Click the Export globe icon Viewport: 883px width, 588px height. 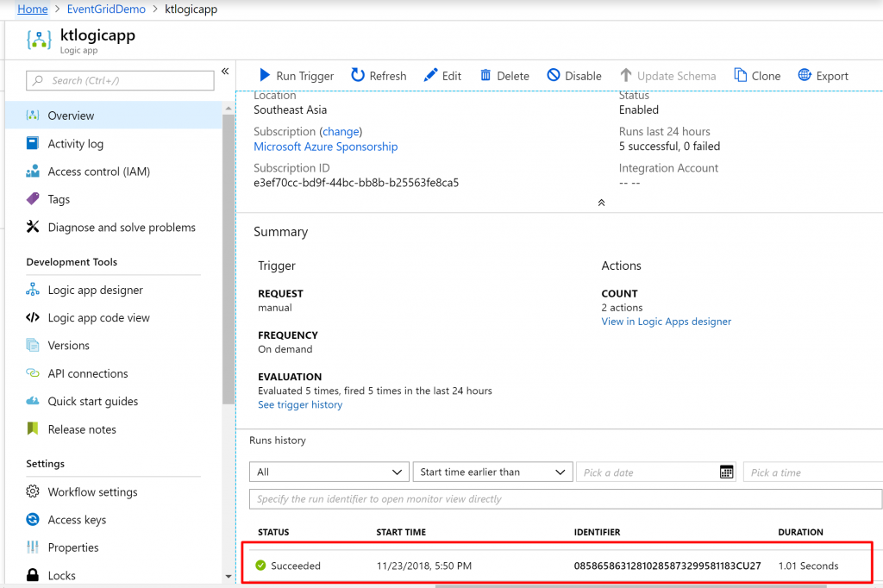pyautogui.click(x=805, y=75)
